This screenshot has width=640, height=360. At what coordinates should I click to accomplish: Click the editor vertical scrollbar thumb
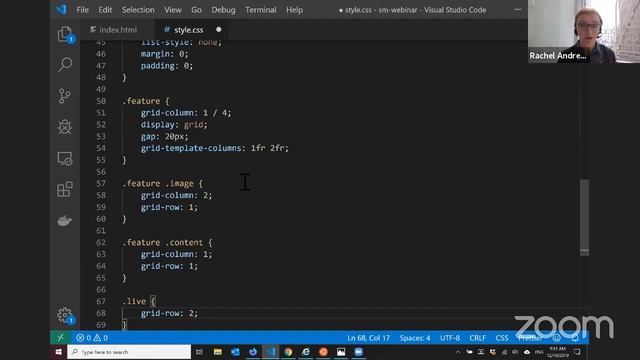click(x=584, y=218)
